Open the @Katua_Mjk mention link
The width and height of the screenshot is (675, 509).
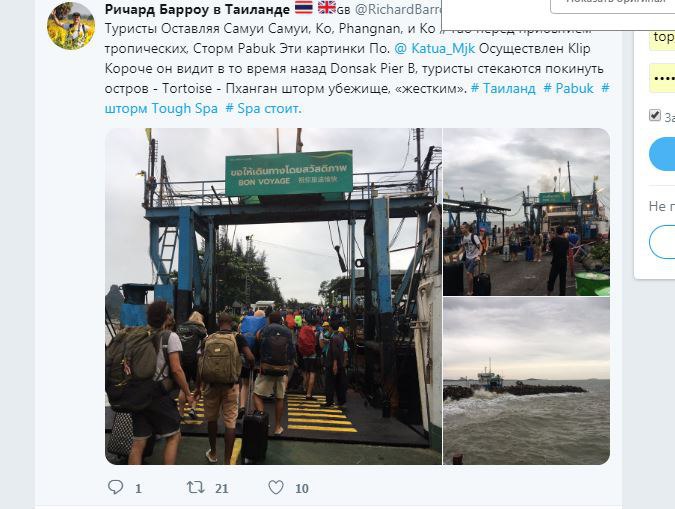435,49
